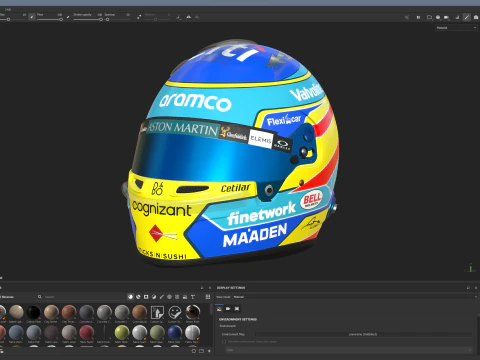Click the sphere display icon in top-right toolbar
Viewport: 480px width, 360px height.
pos(438,17)
